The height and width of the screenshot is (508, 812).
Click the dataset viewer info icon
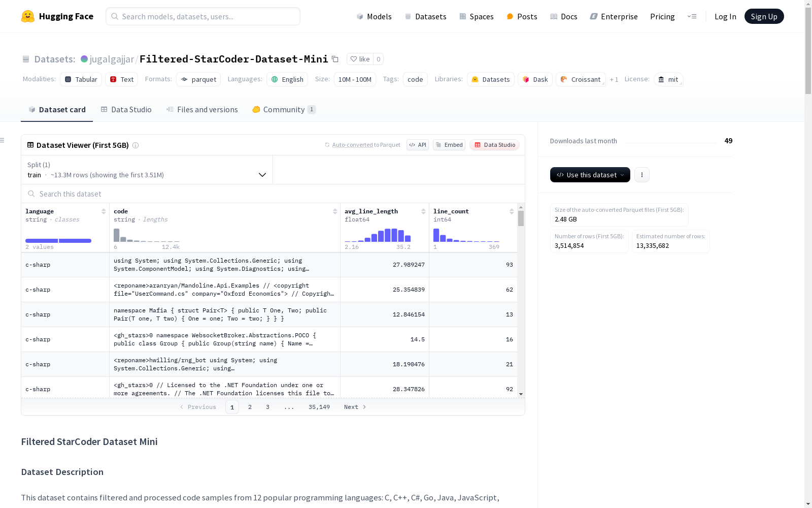click(x=136, y=145)
